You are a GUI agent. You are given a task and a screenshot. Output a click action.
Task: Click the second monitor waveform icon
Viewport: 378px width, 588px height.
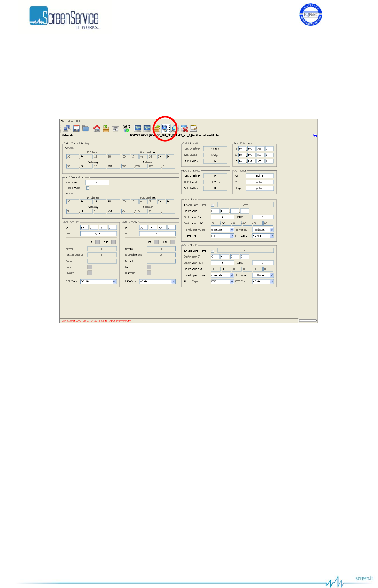147,128
